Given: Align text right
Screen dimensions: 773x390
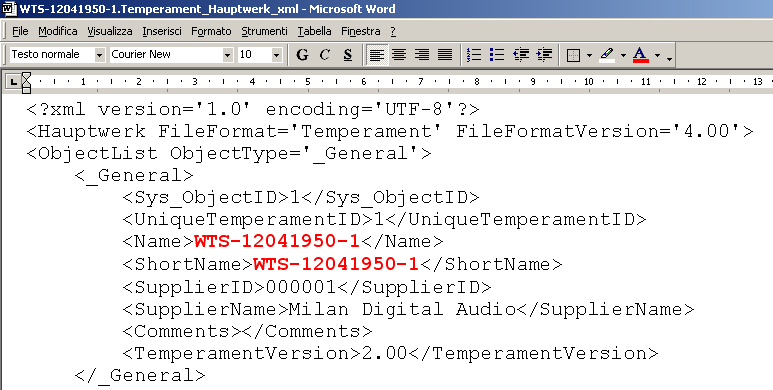Looking at the screenshot, I should [x=422, y=55].
